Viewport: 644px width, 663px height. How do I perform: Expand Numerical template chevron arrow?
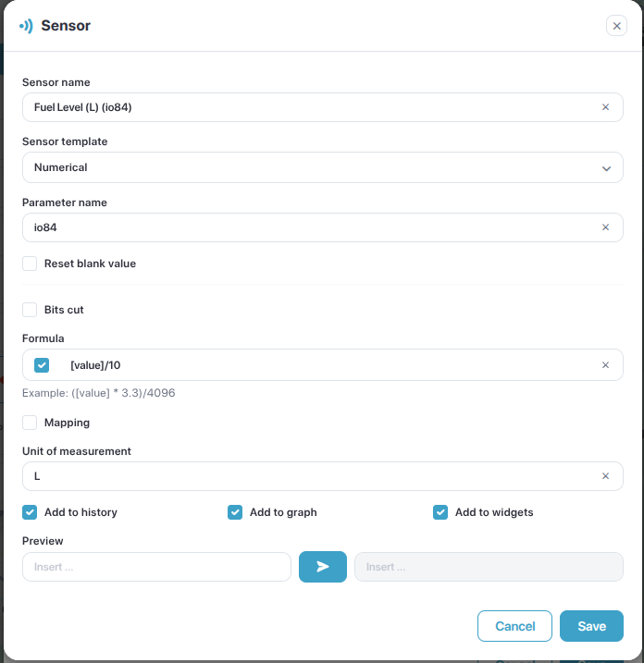[x=606, y=168]
